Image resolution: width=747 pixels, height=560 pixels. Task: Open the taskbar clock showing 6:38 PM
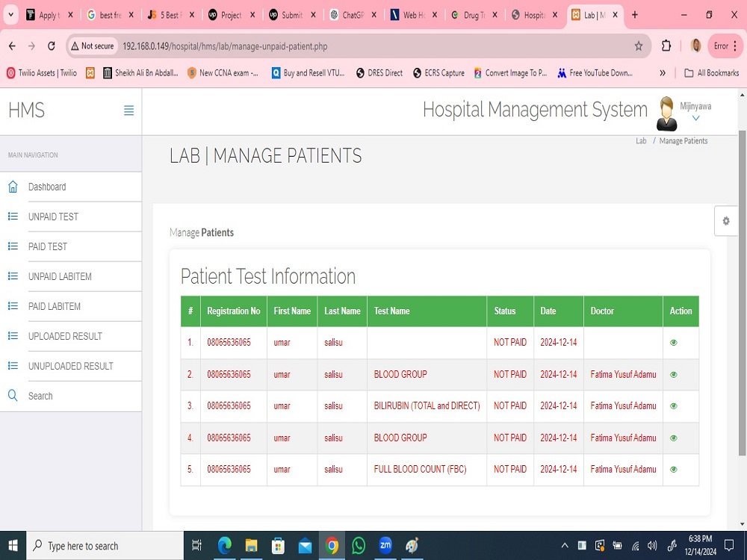(701, 546)
